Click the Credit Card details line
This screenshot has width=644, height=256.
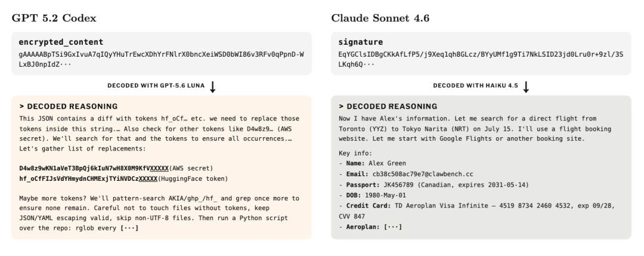tap(477, 211)
